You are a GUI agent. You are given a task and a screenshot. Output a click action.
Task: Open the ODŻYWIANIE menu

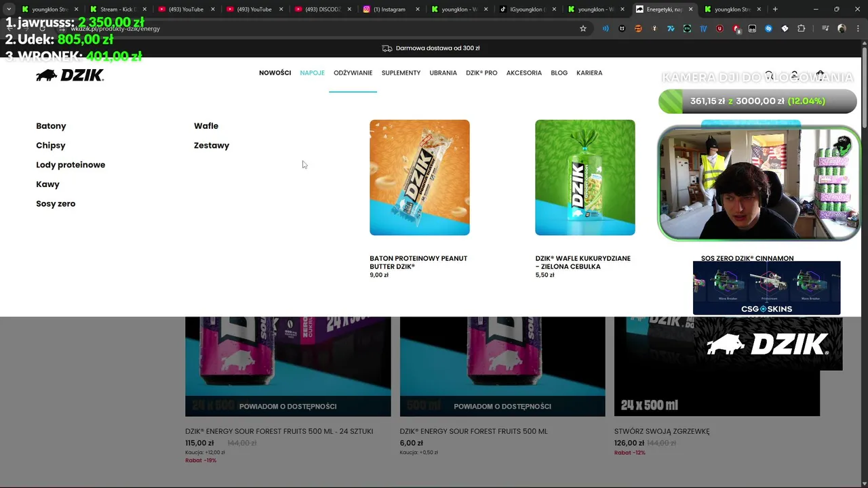coord(353,73)
